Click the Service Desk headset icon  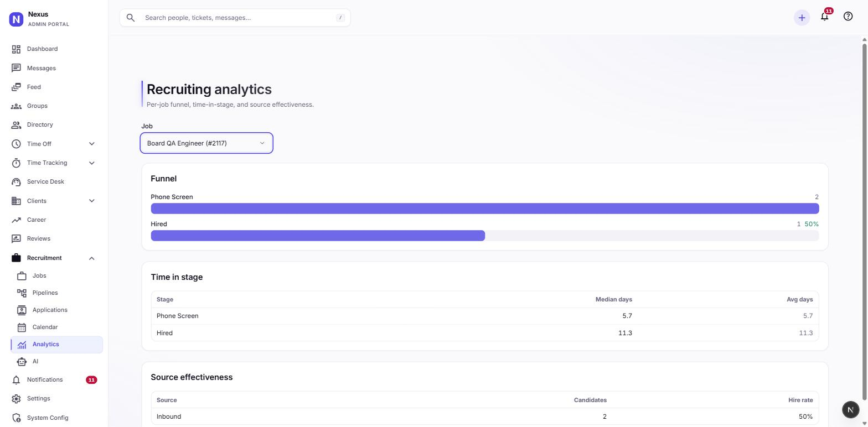16,182
